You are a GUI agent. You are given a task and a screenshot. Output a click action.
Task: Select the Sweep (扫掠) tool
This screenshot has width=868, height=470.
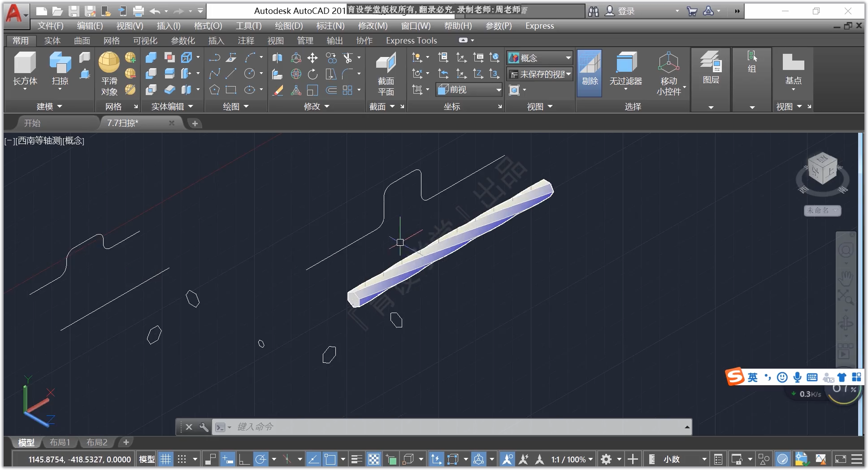(60, 69)
